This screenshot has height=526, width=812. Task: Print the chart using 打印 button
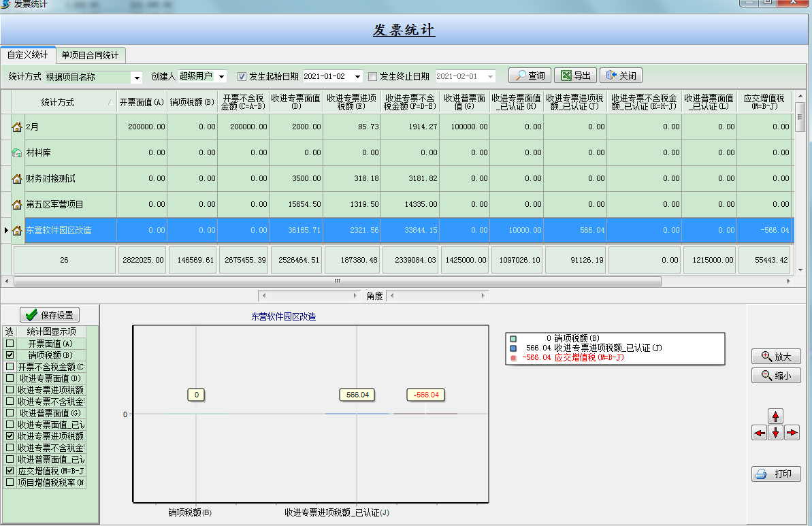coord(776,474)
